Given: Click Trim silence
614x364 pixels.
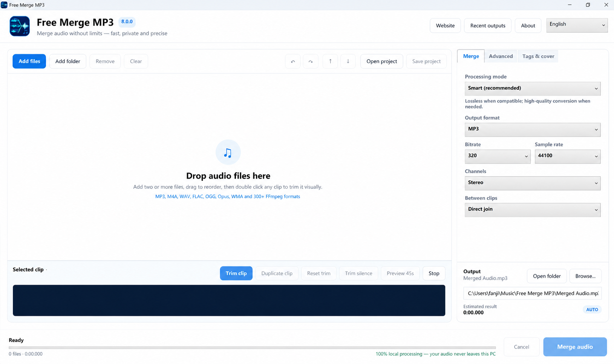Looking at the screenshot, I should (359, 273).
